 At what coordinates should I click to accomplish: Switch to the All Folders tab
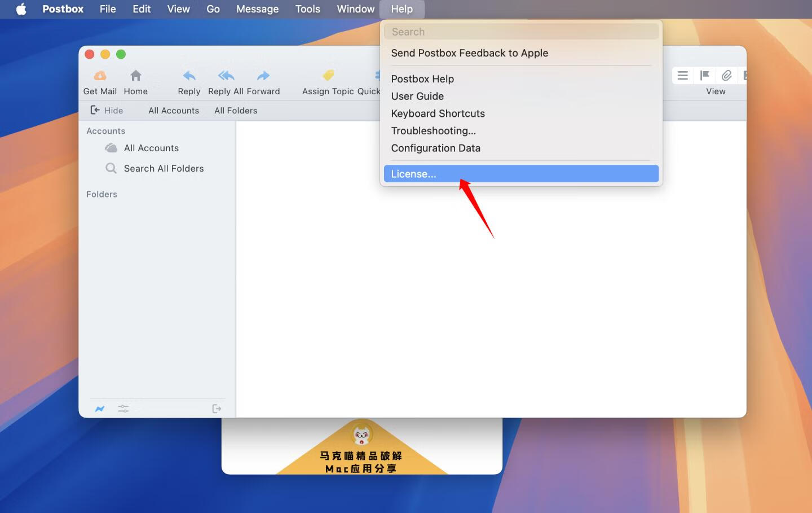pyautogui.click(x=236, y=111)
